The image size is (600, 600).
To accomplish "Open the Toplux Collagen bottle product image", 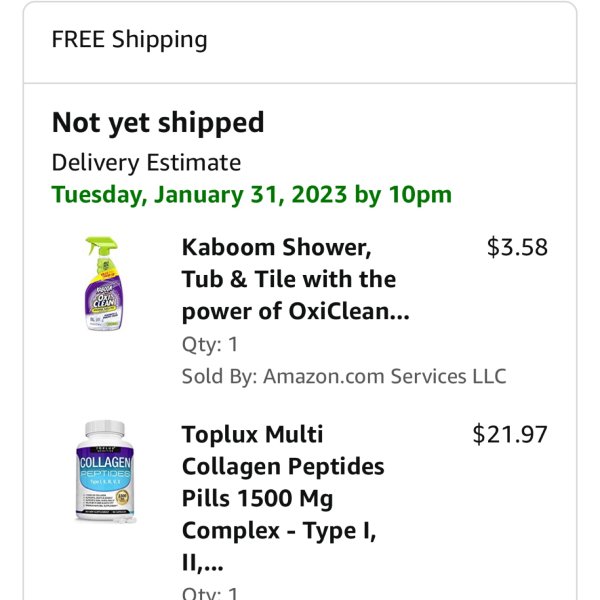I will click(x=105, y=471).
